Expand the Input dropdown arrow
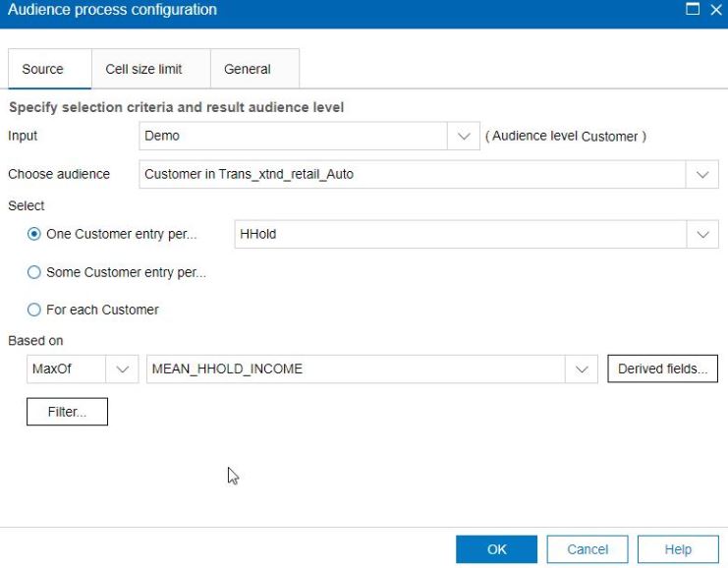Screen dimensions: 728x568 point(464,137)
